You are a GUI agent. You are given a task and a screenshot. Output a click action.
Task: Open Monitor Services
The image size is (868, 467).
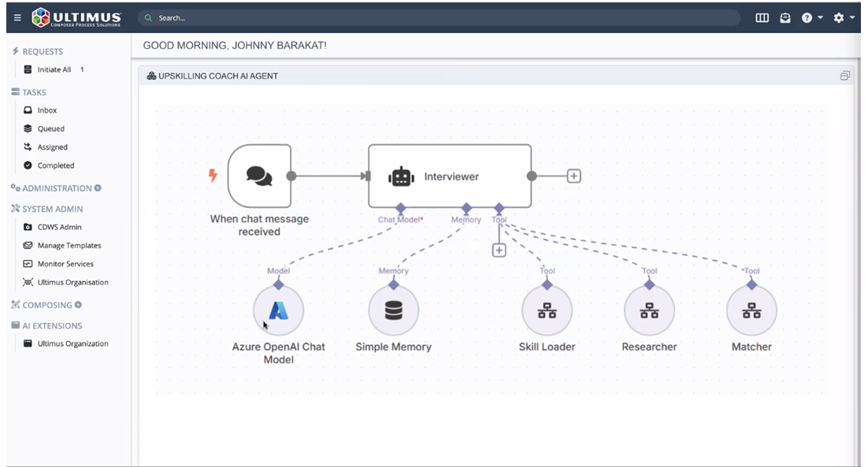tap(65, 264)
